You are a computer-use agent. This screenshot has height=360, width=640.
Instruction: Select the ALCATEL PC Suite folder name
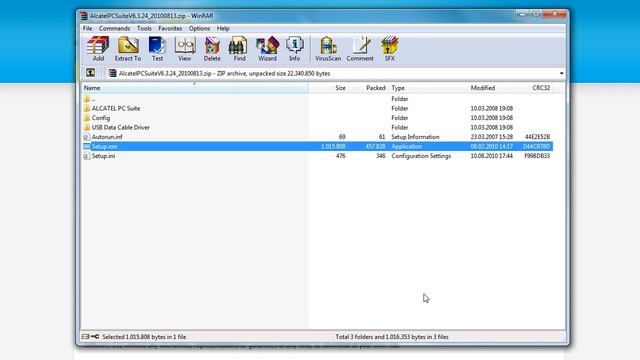coord(116,108)
